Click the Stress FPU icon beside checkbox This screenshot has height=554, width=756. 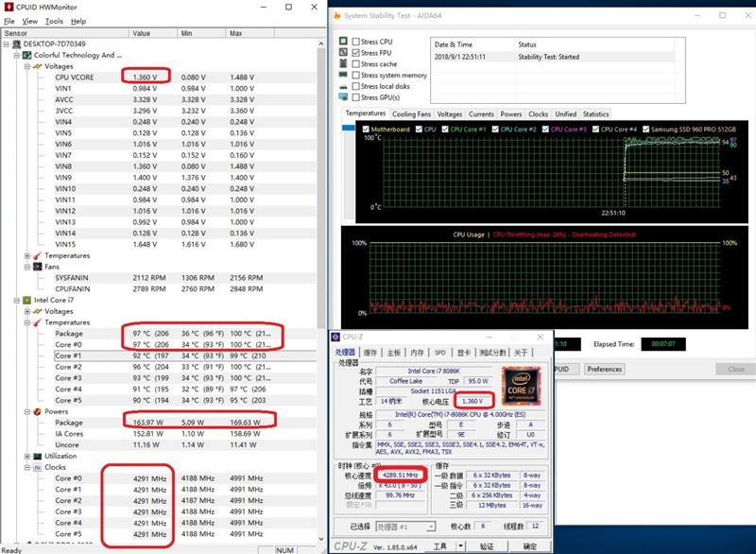tap(343, 52)
